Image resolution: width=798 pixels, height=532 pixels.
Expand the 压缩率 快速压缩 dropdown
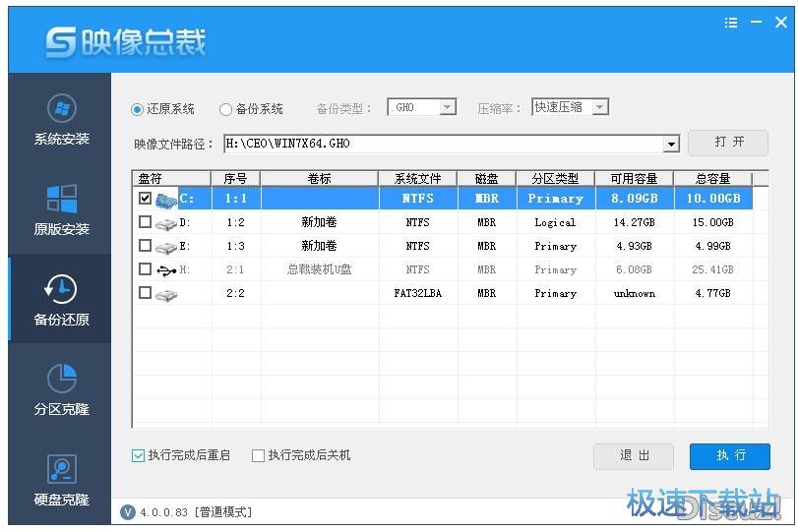pyautogui.click(x=599, y=107)
